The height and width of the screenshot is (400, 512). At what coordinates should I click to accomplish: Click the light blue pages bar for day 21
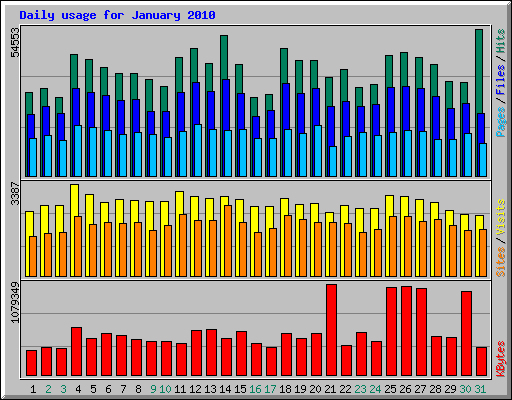(333, 161)
